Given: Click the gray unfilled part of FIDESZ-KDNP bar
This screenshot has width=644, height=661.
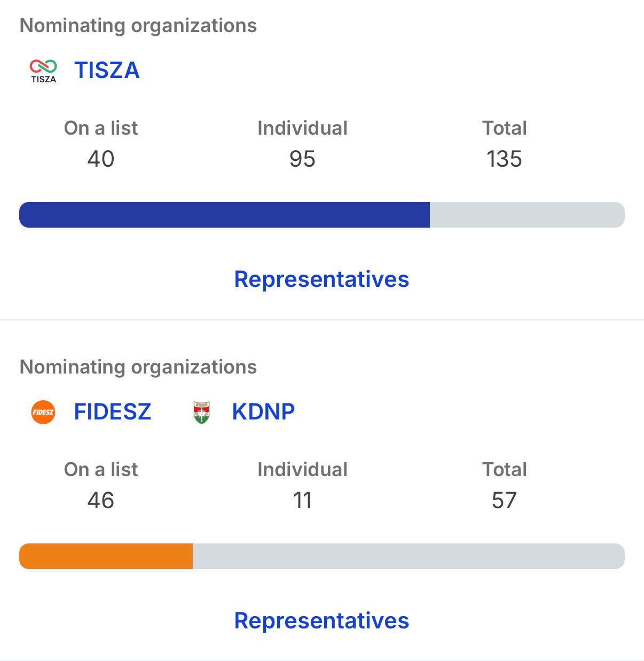Looking at the screenshot, I should click(x=408, y=556).
